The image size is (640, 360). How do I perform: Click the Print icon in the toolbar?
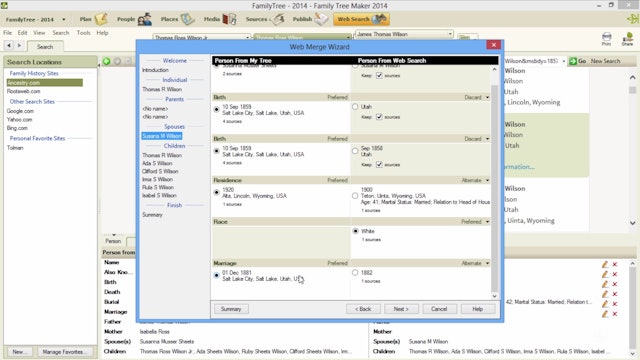coord(607,38)
